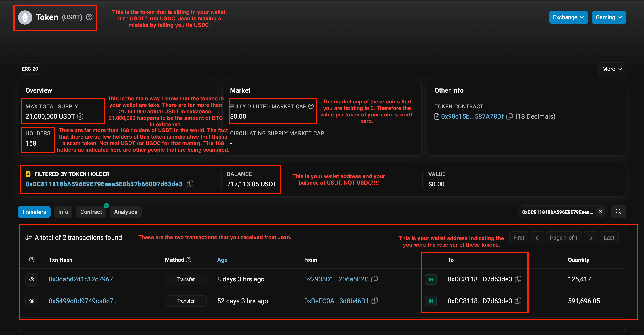The image size is (644, 335).
Task: Click the help icon in table header column
Action: 32,260
